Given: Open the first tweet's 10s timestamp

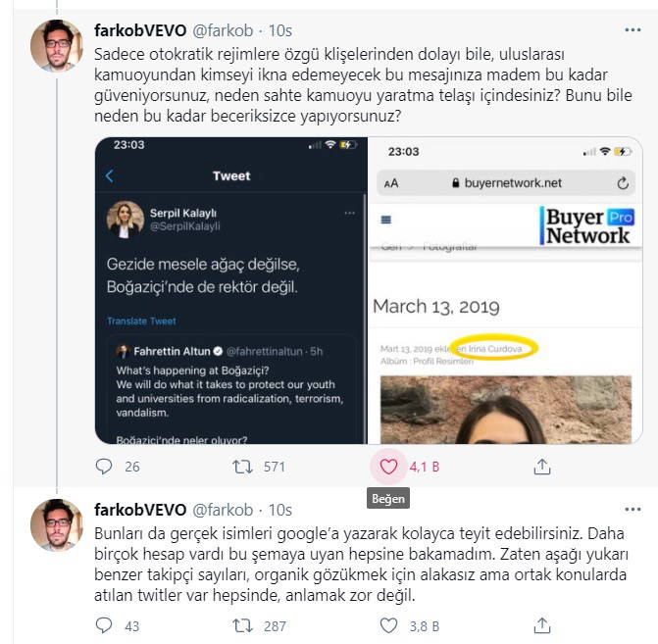Looking at the screenshot, I should (280, 29).
